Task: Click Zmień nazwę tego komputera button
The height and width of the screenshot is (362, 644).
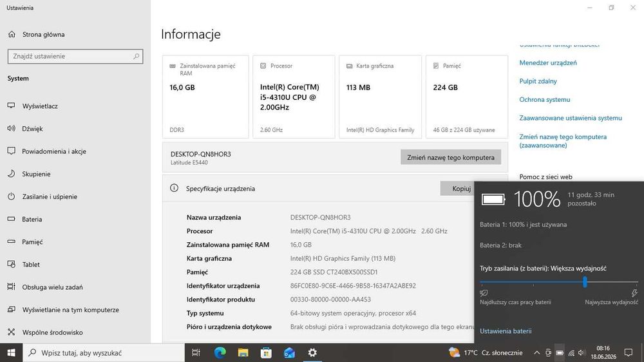Action: point(451,157)
